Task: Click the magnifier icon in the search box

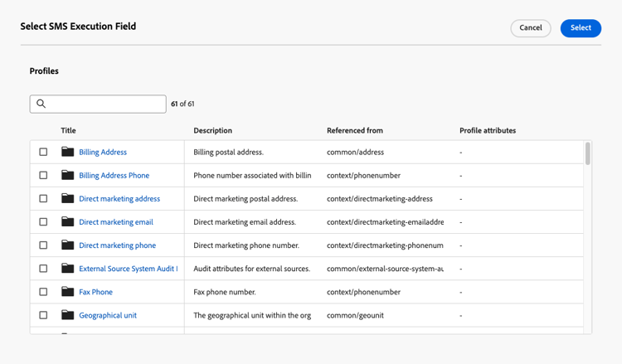Action: tap(41, 104)
